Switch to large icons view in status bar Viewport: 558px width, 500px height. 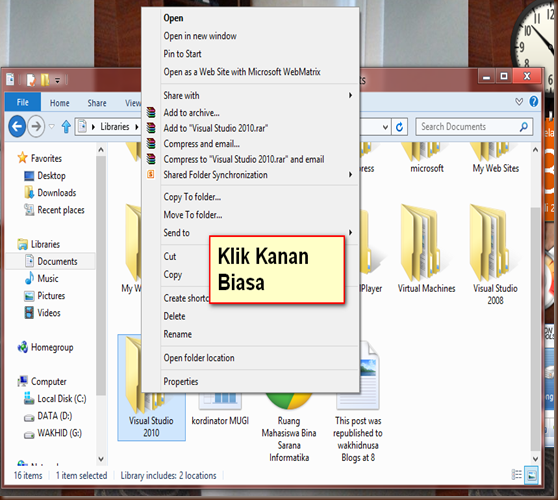click(x=531, y=475)
